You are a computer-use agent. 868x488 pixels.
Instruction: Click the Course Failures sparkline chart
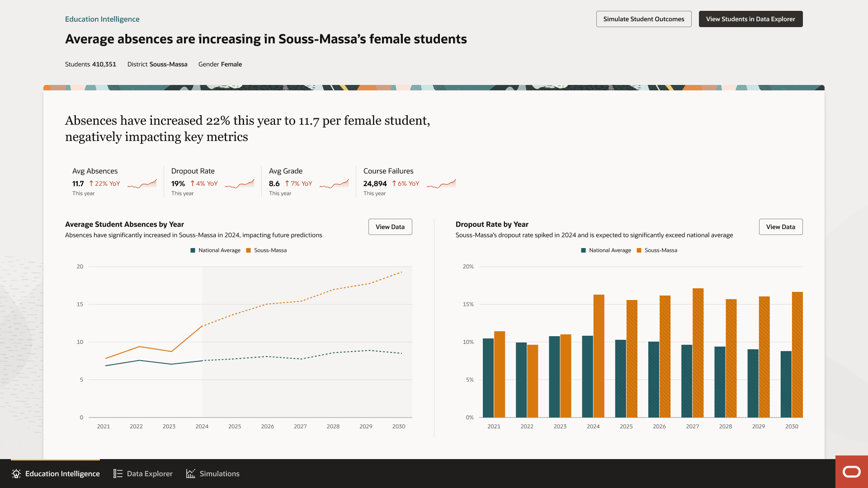click(x=441, y=184)
